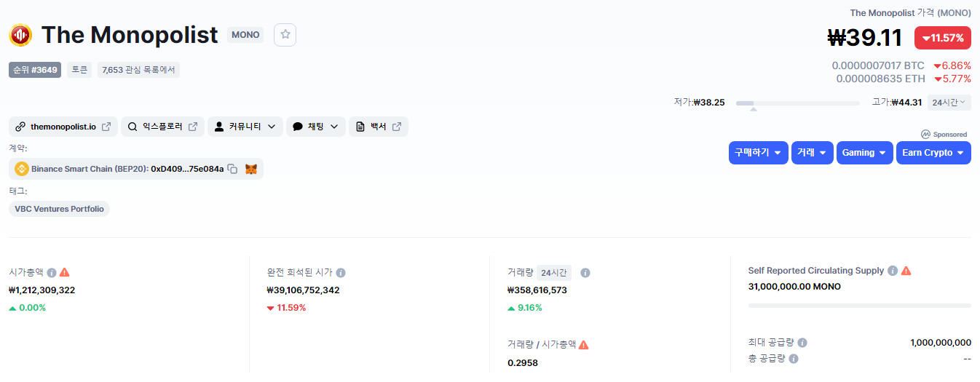Click info icon next to 완전 희석된 시가
Screen dimensions: 980x382
tap(341, 272)
